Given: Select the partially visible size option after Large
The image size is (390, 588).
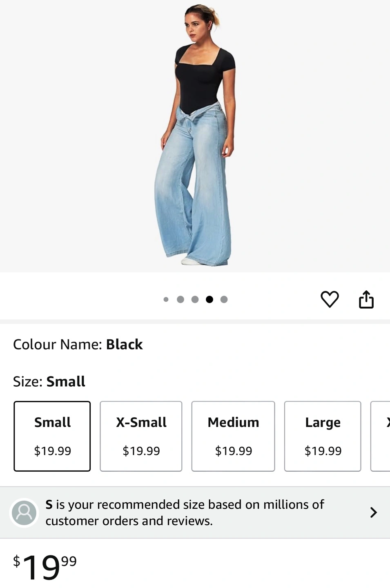Looking at the screenshot, I should pyautogui.click(x=381, y=436).
